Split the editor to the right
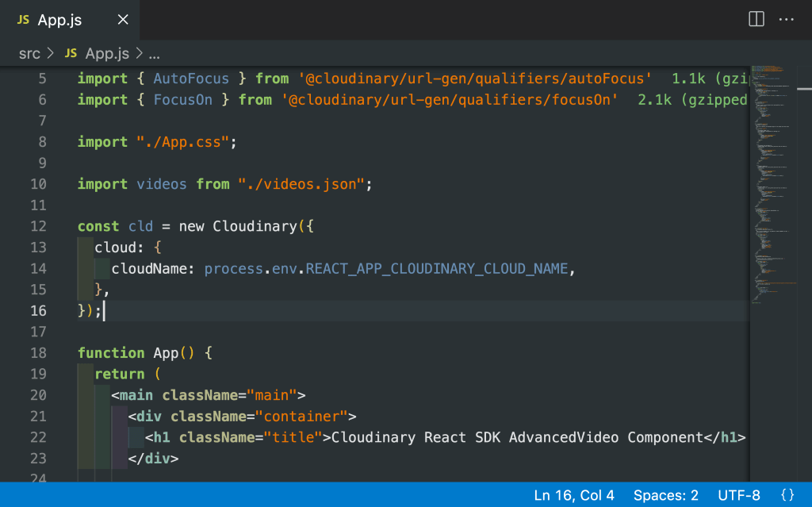Viewport: 812px width, 507px height. [756, 19]
